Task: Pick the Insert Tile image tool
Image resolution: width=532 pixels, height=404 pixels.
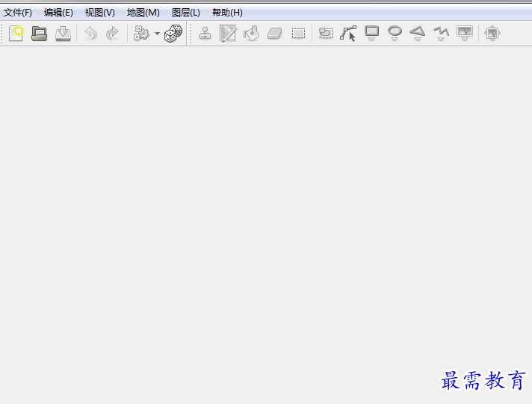Action: click(465, 34)
